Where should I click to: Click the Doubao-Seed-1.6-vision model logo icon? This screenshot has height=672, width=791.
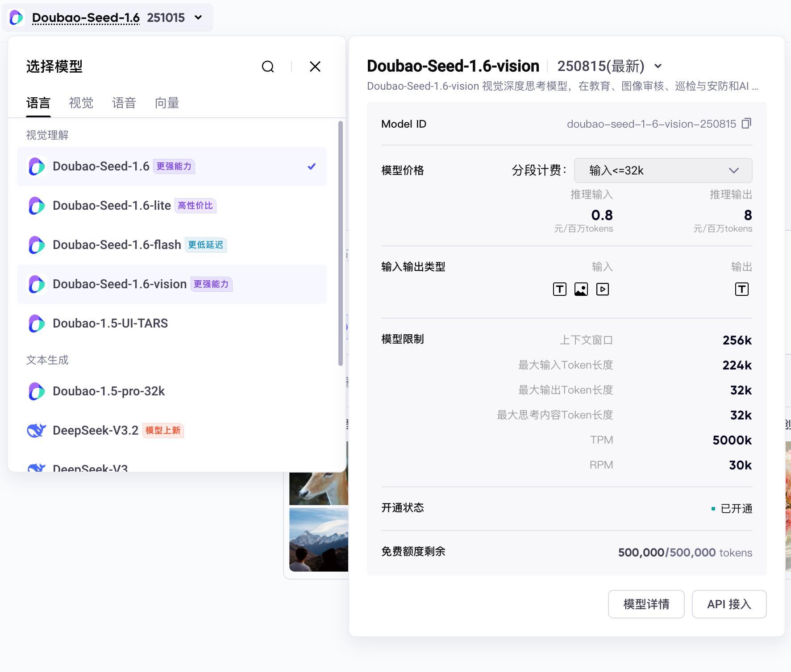pyautogui.click(x=37, y=284)
